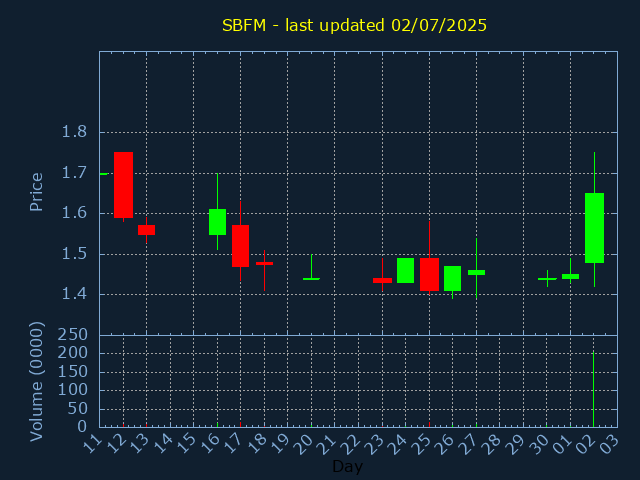Select the green doji candle on day 30
The height and width of the screenshot is (480, 640).
[547, 279]
